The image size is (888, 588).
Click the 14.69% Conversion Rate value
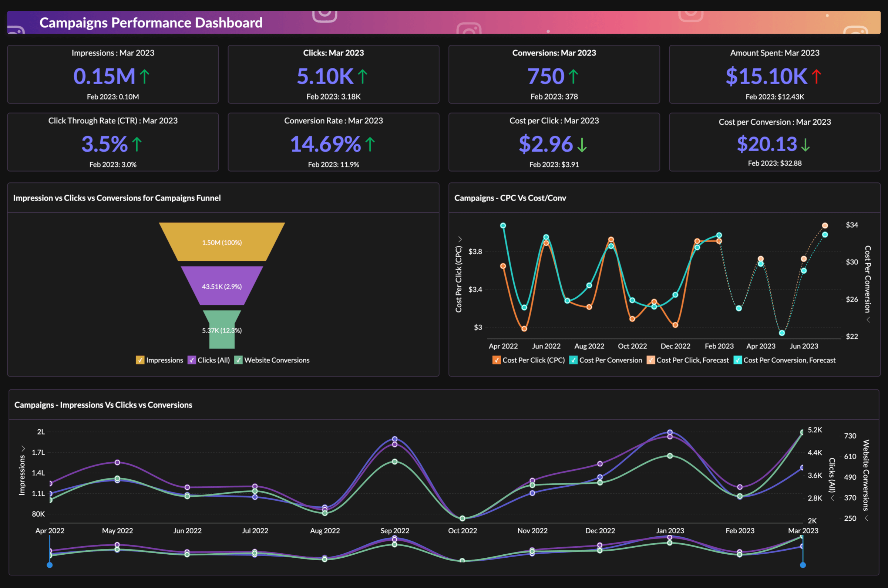pyautogui.click(x=326, y=144)
